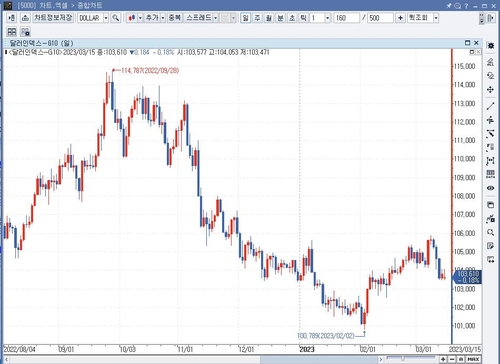Click the plus button after the 500 field
Screen dimensions: 500x364
pyautogui.click(x=400, y=18)
